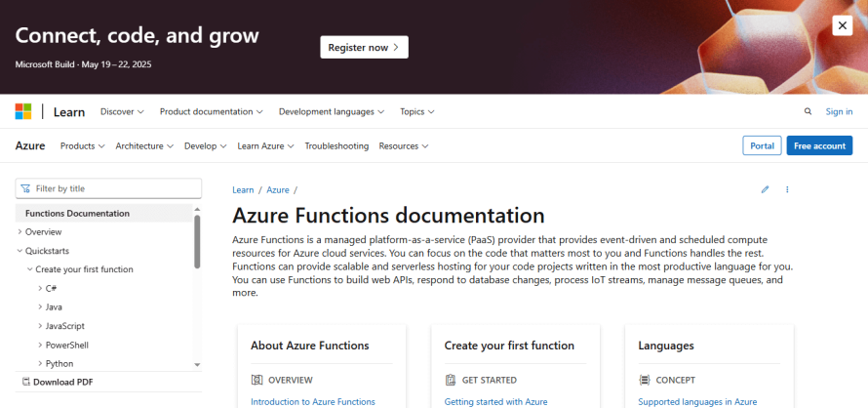
Task: Expand the Java tree item
Action: pos(40,307)
